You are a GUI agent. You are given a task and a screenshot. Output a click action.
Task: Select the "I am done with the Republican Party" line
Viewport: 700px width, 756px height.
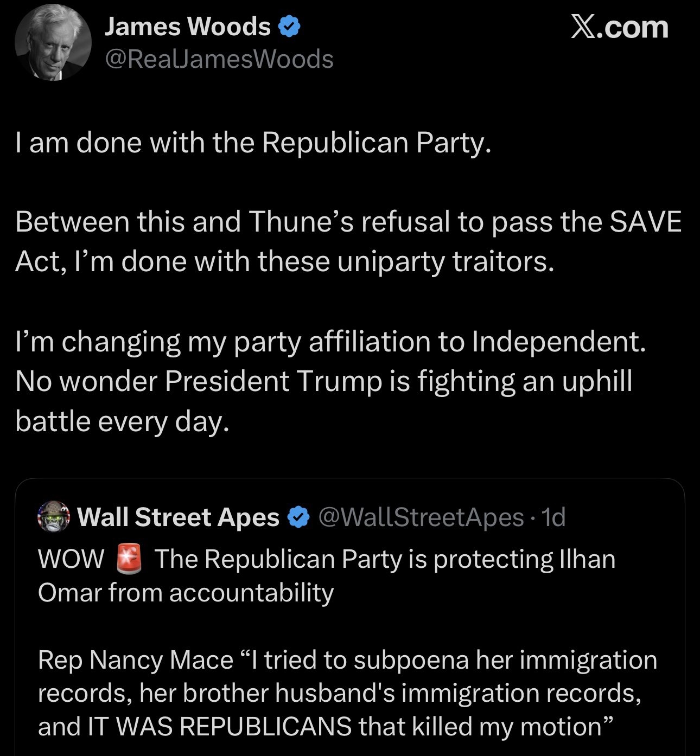[x=253, y=143]
